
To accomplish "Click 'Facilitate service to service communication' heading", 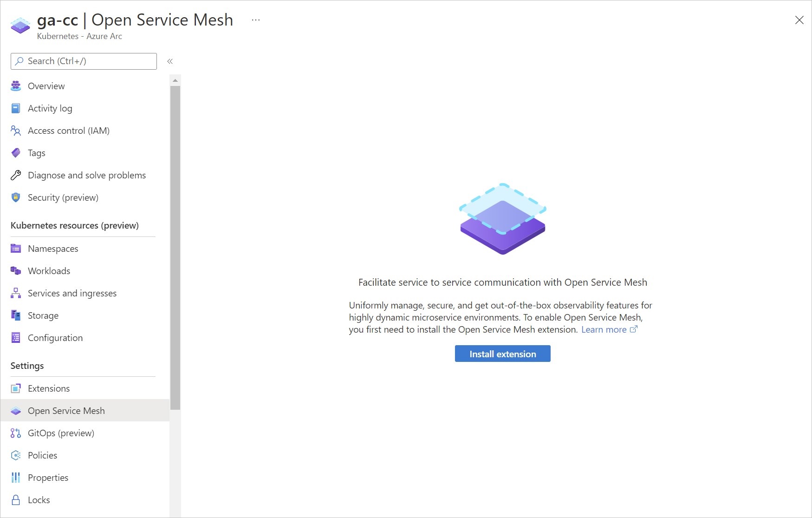I will coord(503,282).
